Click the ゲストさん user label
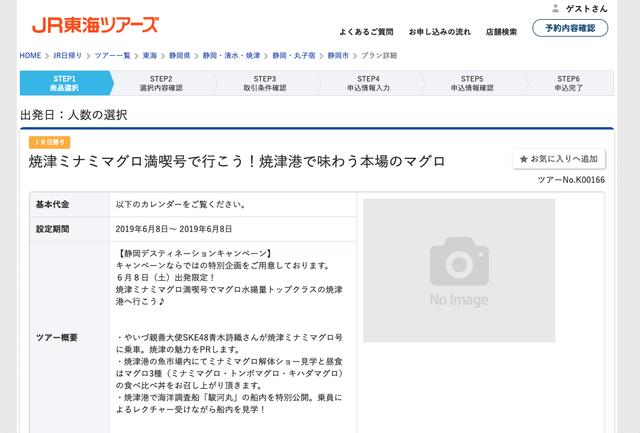This screenshot has width=640, height=433. coord(587,9)
